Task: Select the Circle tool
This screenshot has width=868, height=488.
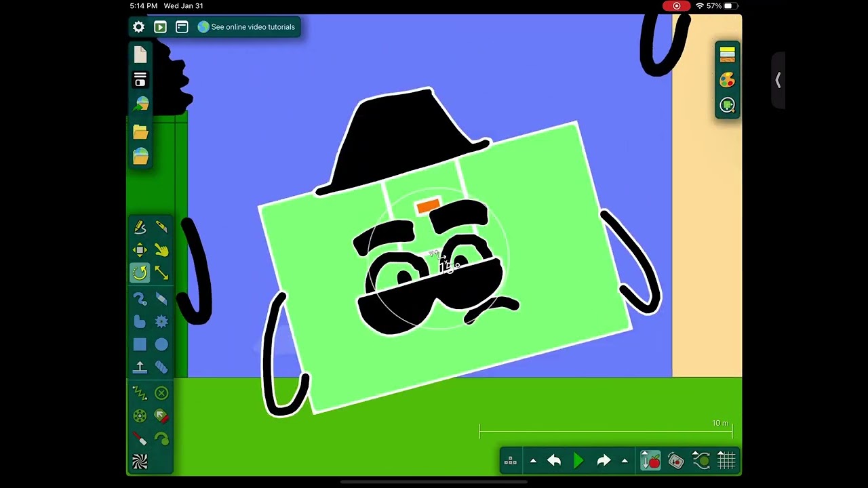Action: 161,345
